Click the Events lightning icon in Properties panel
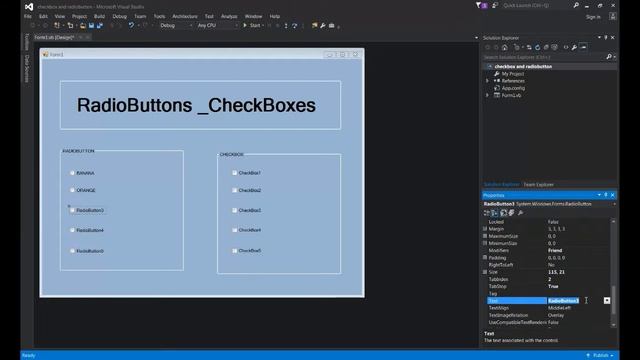Image resolution: width=640 pixels, height=360 pixels. [x=511, y=213]
